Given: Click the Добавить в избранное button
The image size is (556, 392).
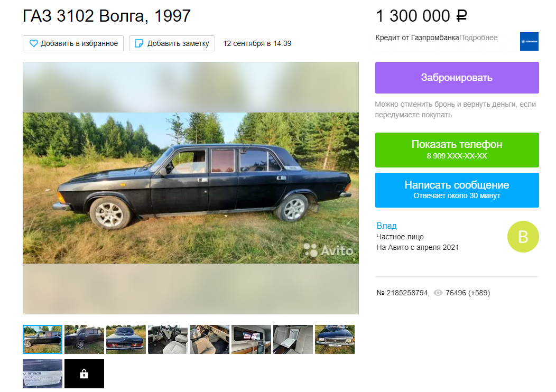Looking at the screenshot, I should pos(73,43).
